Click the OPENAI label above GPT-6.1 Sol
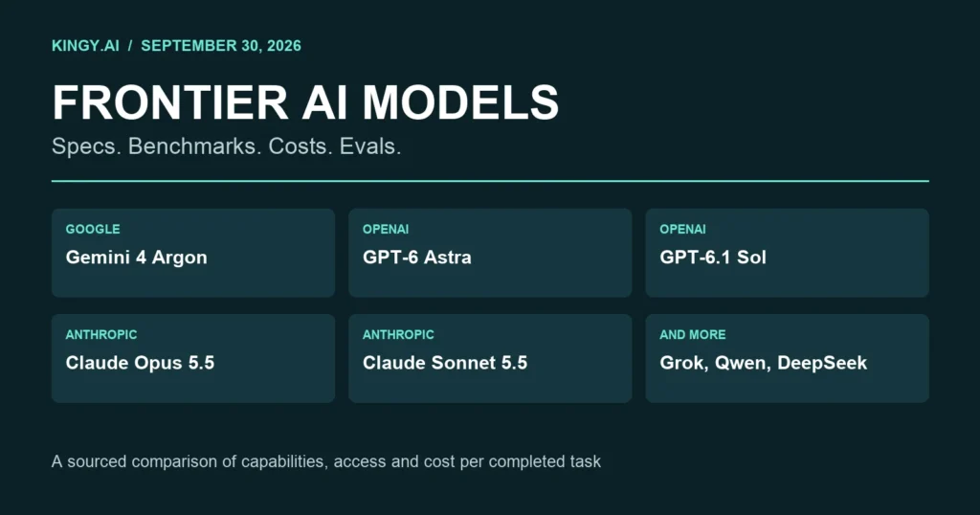The image size is (980, 515). coord(682,230)
